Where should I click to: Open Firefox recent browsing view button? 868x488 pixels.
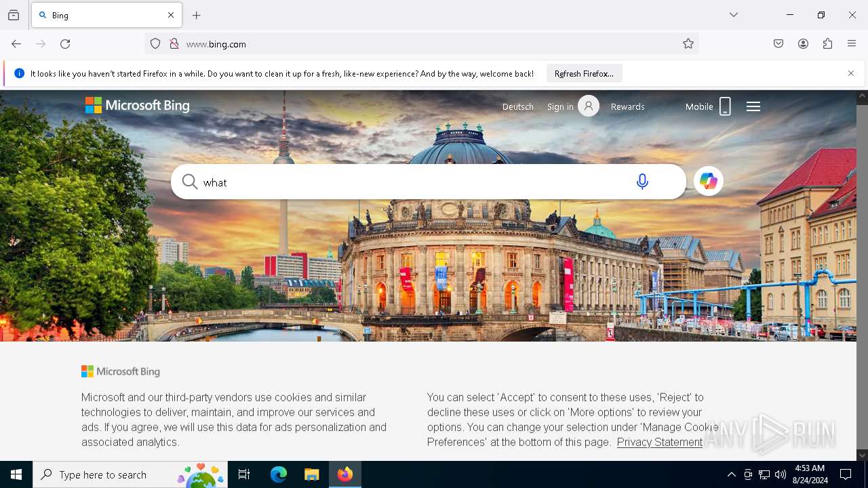pos(14,15)
